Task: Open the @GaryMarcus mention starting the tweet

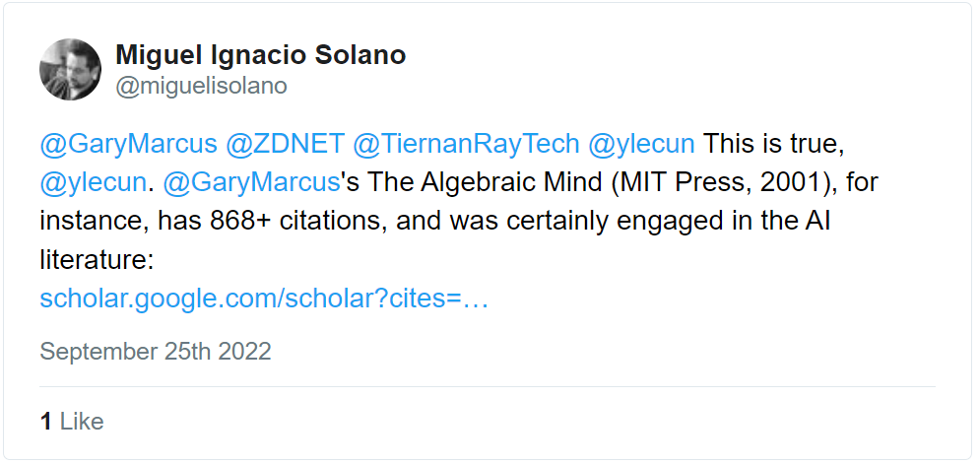Action: pyautogui.click(x=128, y=144)
